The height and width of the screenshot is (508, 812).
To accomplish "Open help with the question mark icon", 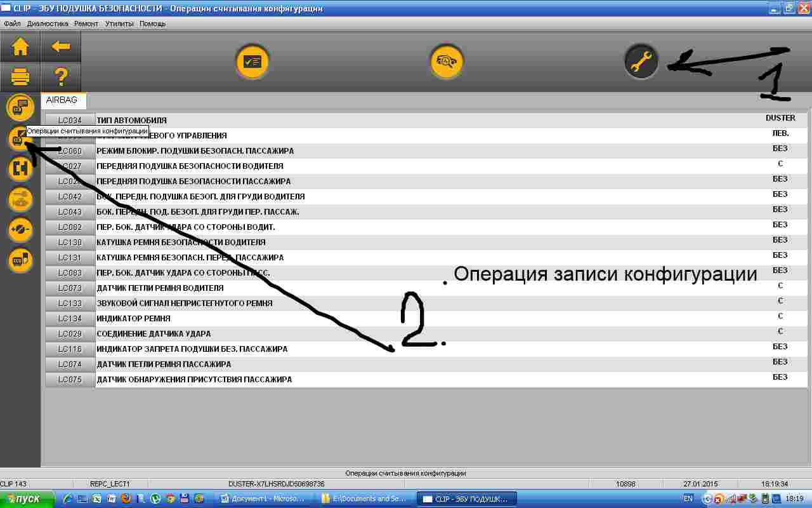I will 61,77.
